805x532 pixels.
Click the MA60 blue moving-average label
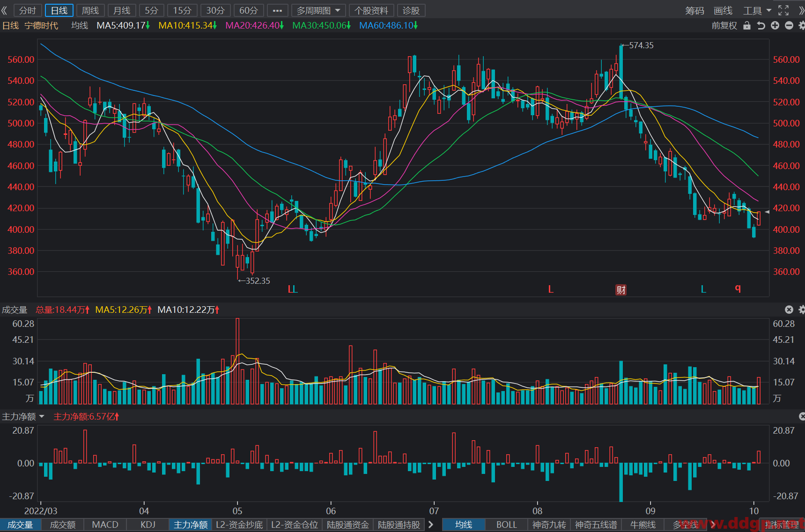click(x=388, y=25)
